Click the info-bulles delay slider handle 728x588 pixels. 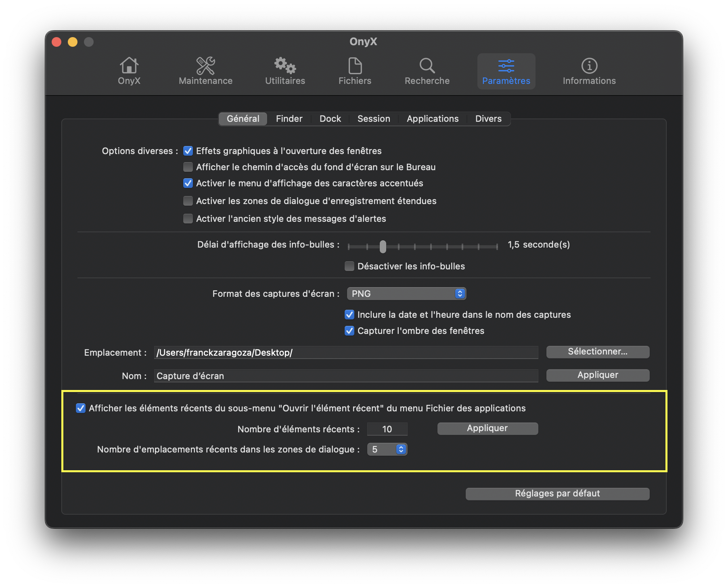[x=383, y=246]
